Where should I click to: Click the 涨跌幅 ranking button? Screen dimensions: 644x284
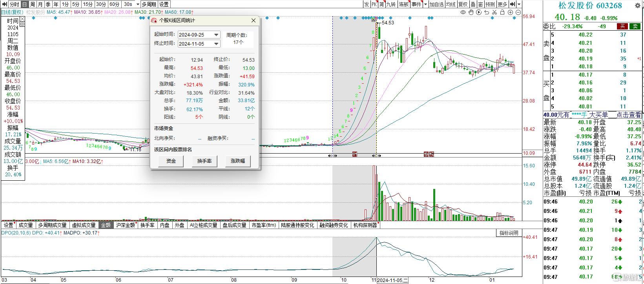(x=237, y=161)
